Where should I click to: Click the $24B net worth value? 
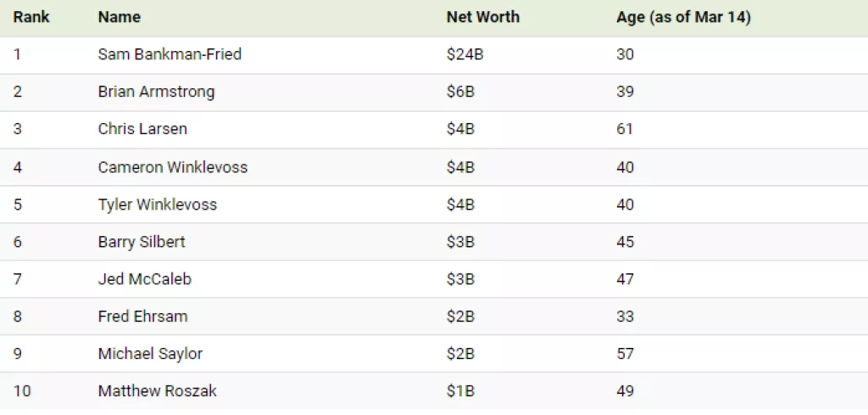pyautogui.click(x=465, y=54)
